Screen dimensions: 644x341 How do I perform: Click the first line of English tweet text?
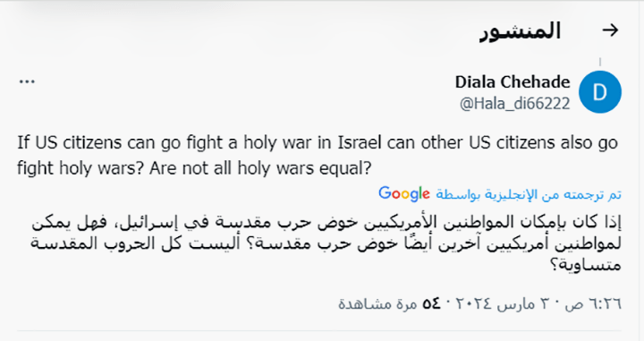coord(318,143)
